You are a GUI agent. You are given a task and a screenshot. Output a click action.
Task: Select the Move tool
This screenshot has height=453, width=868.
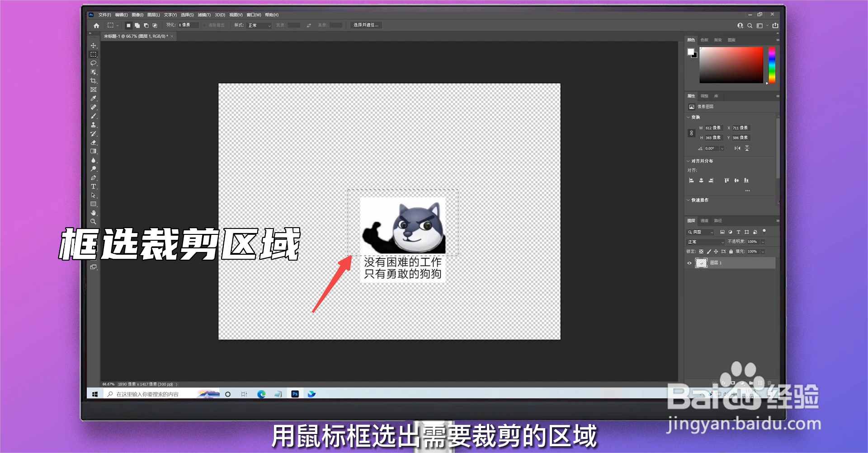click(x=94, y=46)
